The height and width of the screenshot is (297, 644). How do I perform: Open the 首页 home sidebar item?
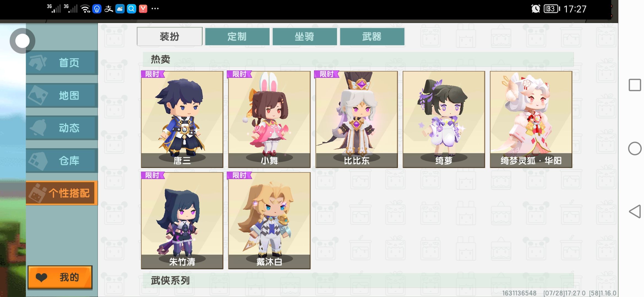point(62,62)
